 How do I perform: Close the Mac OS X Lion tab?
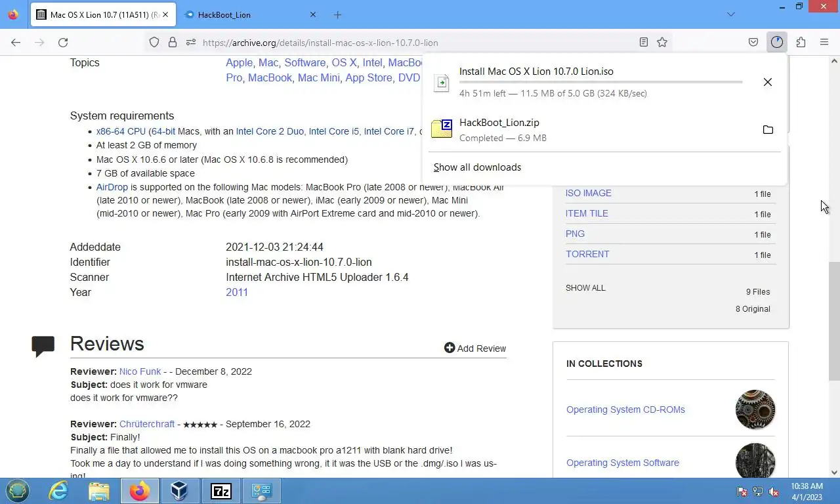[165, 14]
